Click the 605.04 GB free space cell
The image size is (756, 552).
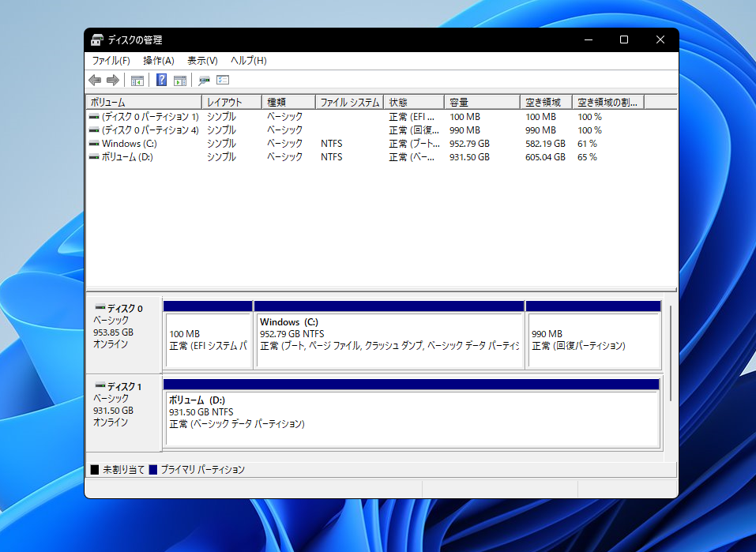[x=545, y=157]
